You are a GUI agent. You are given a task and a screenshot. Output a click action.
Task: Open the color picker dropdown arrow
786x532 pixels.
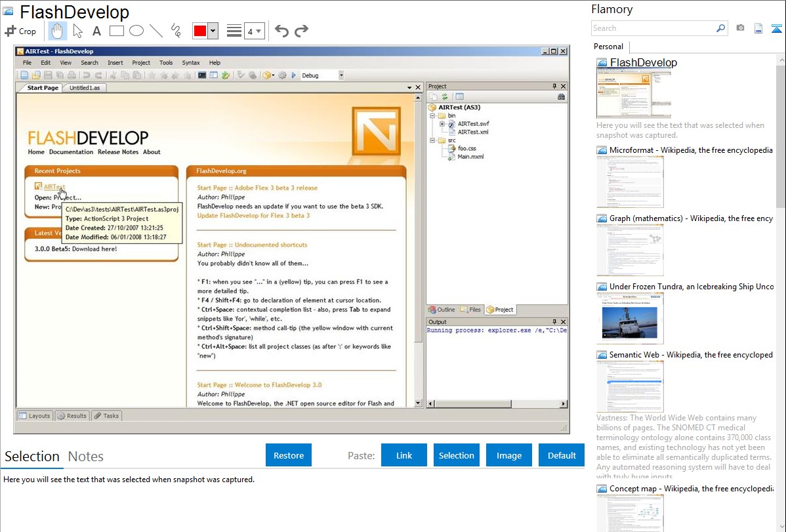213,31
